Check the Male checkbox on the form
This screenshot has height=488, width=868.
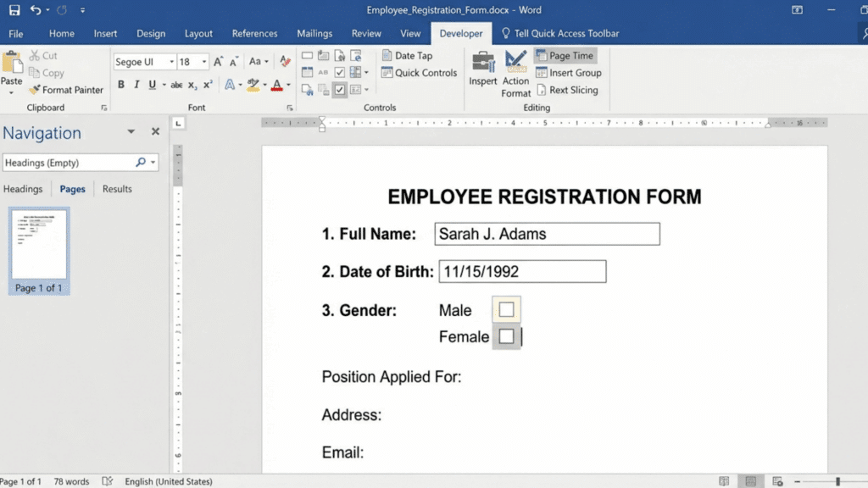point(506,309)
